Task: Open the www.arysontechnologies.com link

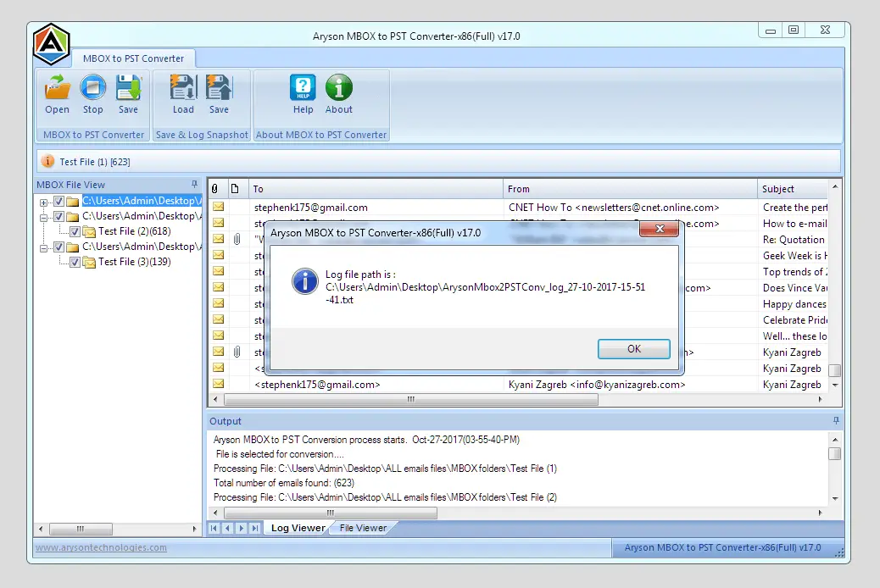Action: click(101, 547)
